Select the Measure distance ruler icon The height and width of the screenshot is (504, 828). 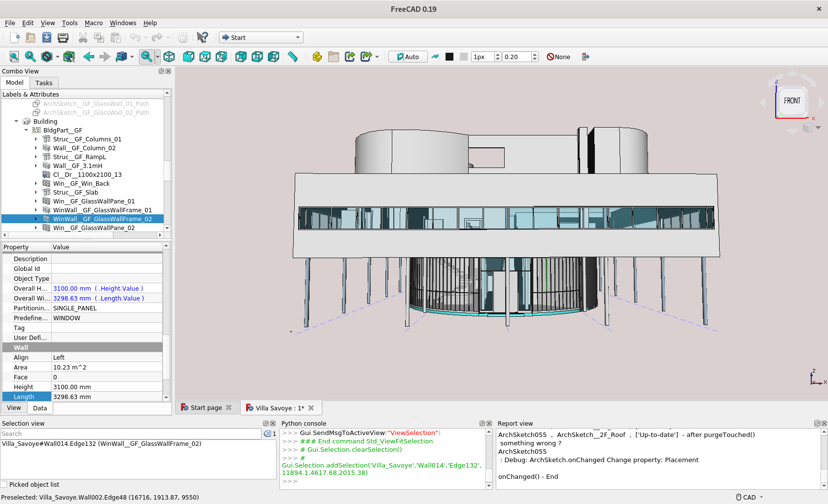click(293, 57)
